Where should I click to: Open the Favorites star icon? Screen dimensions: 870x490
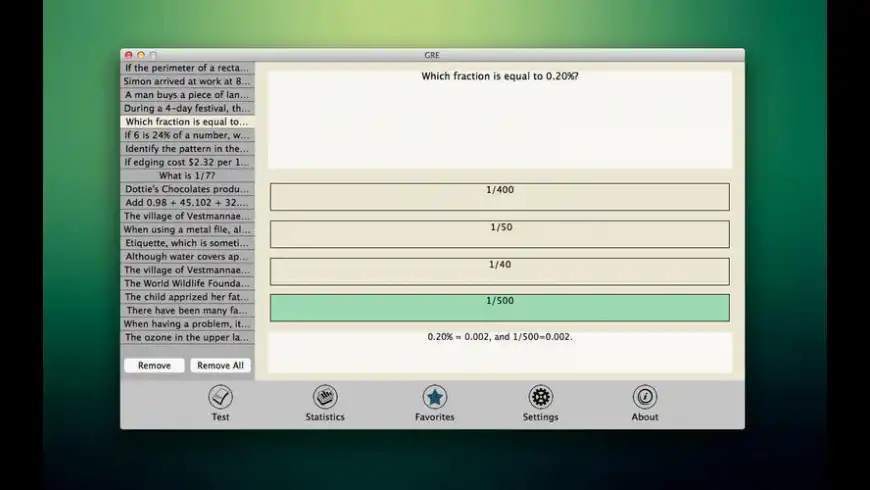[434, 397]
